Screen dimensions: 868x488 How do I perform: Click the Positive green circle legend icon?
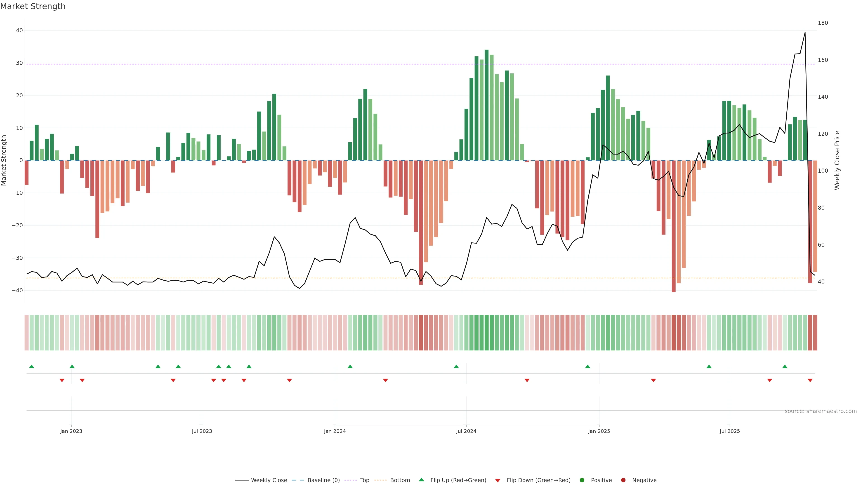tap(582, 480)
